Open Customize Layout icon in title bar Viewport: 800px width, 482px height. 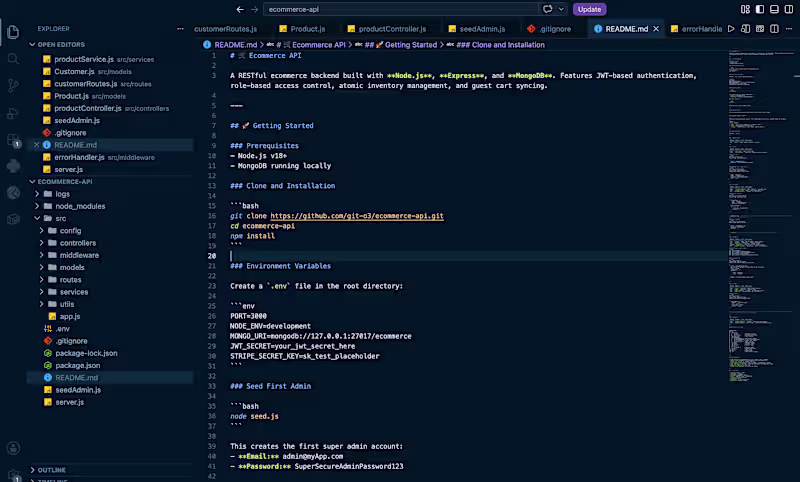(745, 9)
